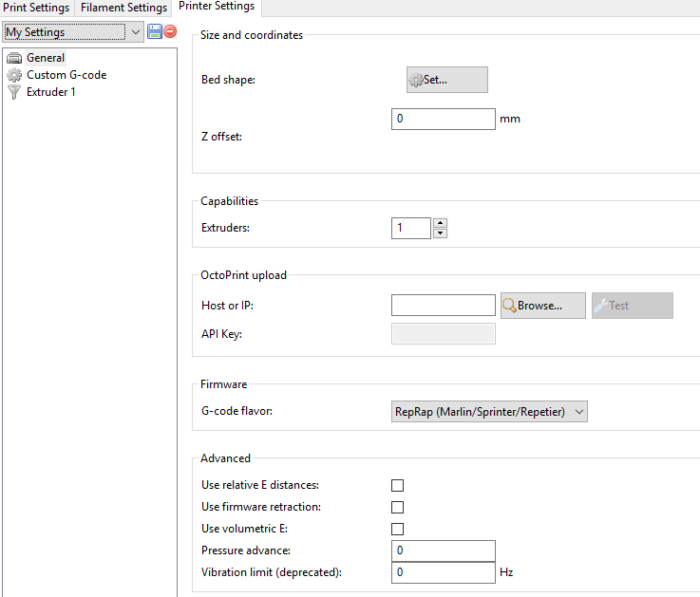Click the 'mm' unit next to Z offset
This screenshot has height=597, width=700.
510,120
